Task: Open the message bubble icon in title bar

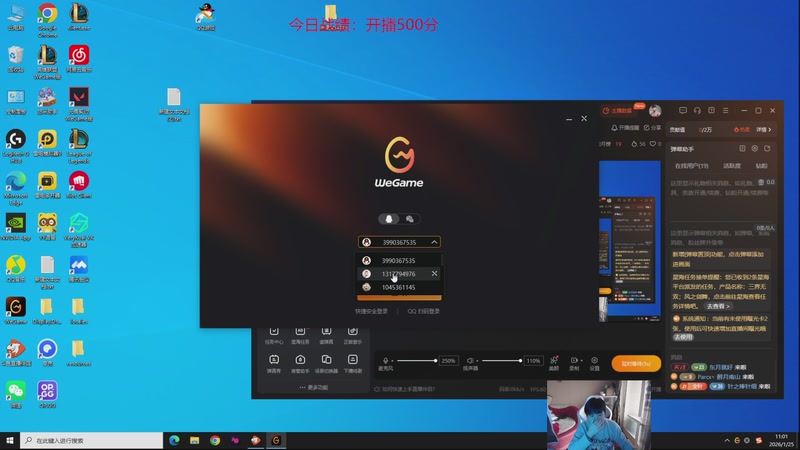Action: pos(683,110)
